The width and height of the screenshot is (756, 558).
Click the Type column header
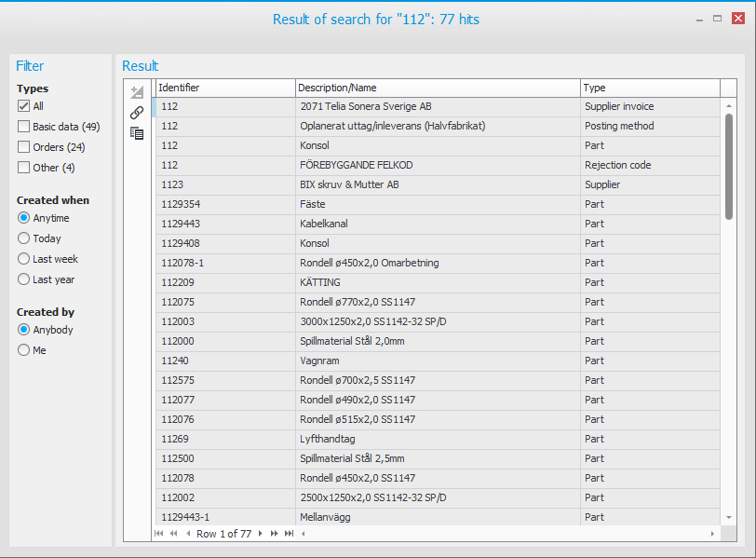(650, 88)
